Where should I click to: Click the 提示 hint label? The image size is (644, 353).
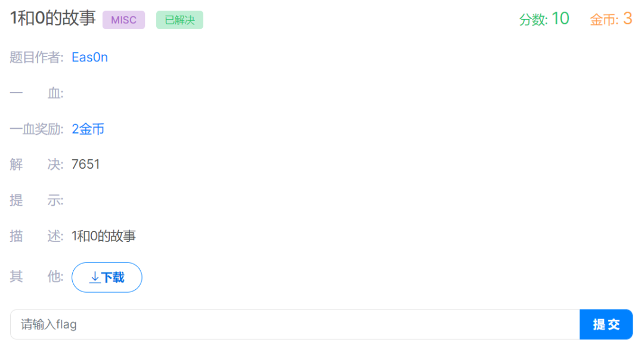click(36, 200)
